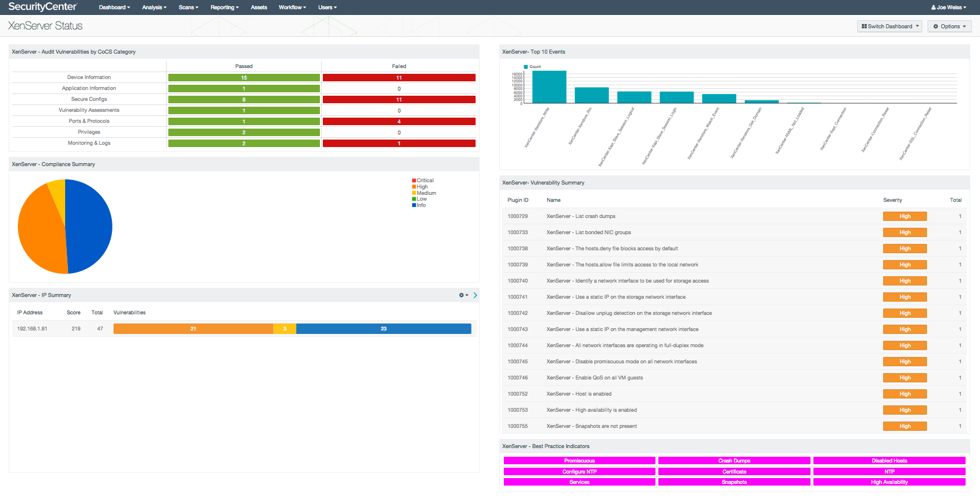
Task: Open XenServer - List crash dumps row
Action: [734, 216]
